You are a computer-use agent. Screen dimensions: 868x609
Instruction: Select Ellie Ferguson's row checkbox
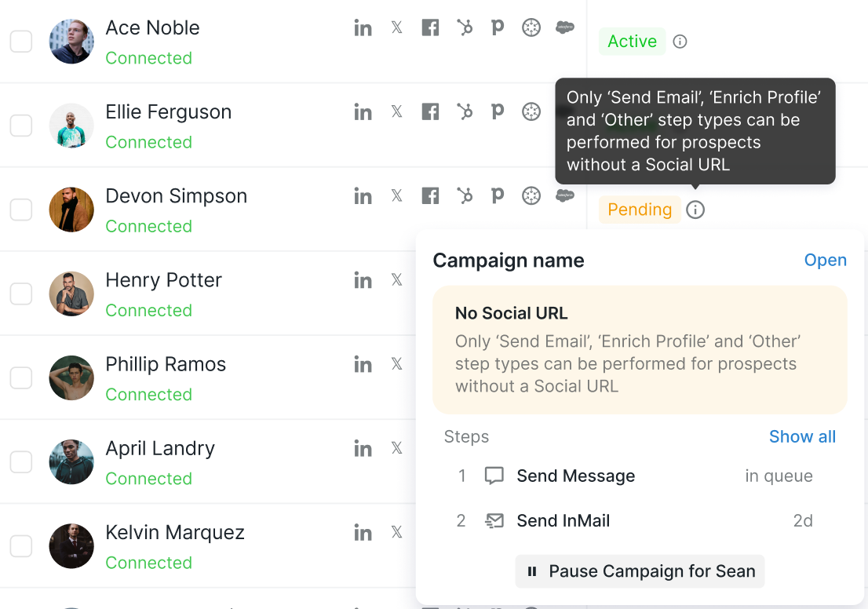pyautogui.click(x=21, y=126)
